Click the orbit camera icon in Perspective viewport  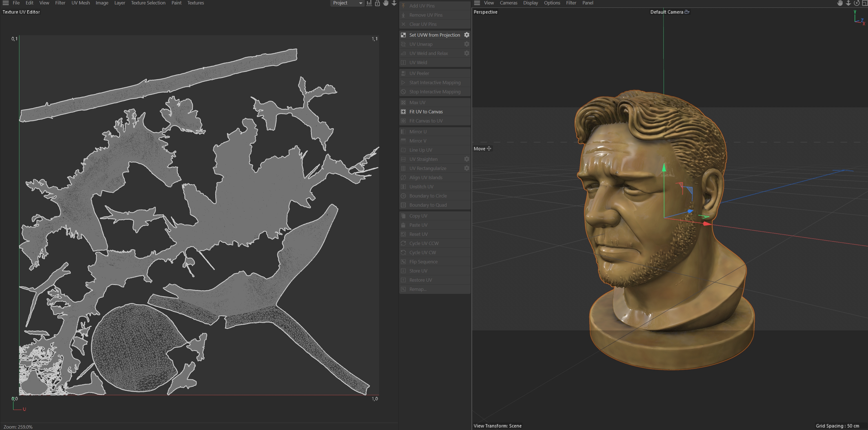[x=856, y=3]
